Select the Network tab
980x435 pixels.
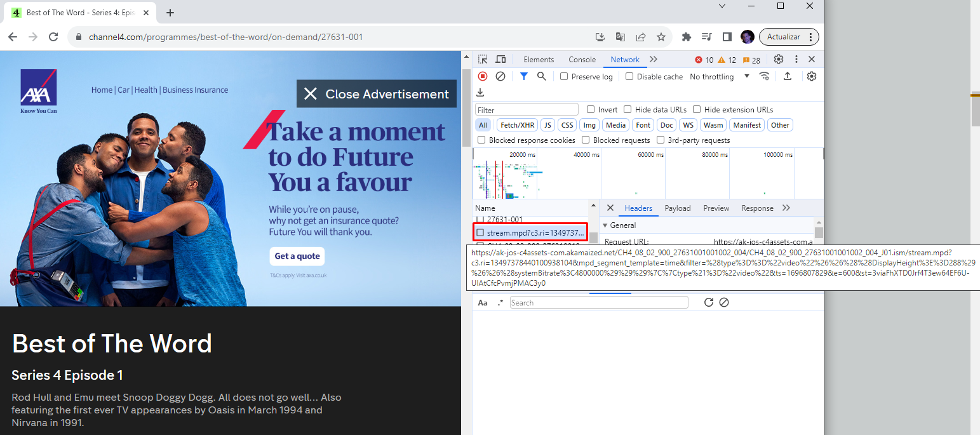(x=625, y=60)
